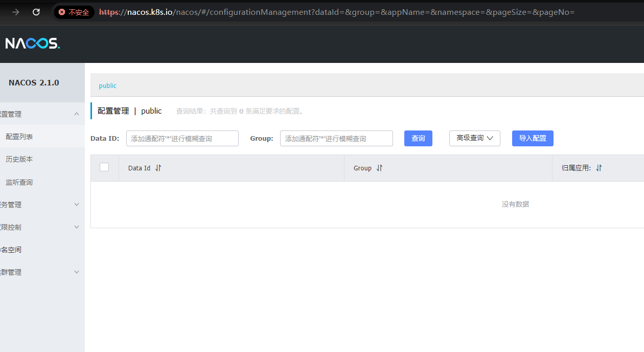
Task: Click the 查询结果 summary text
Action: (240, 111)
